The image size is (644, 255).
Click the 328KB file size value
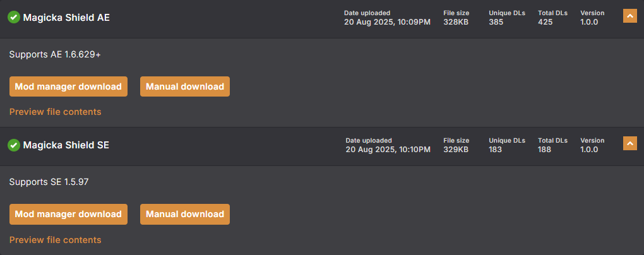pos(456,22)
